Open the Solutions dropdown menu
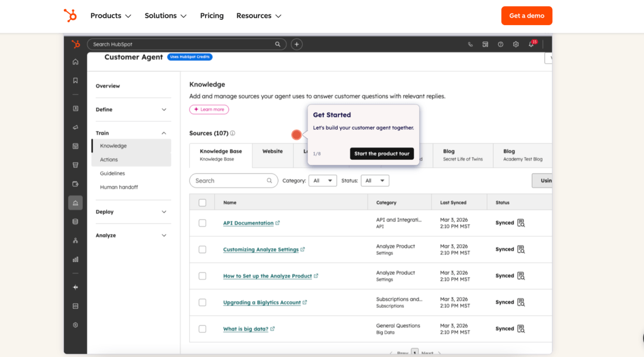The image size is (644, 357). 166,16
